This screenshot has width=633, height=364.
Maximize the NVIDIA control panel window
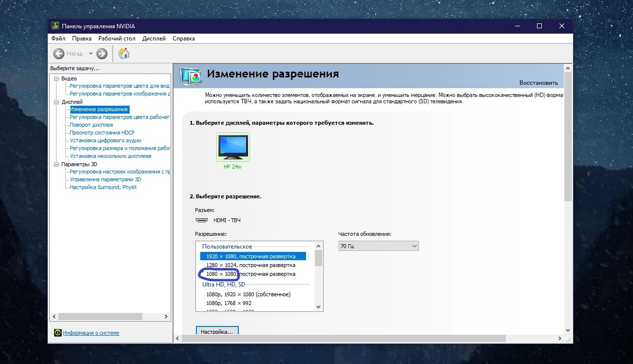(x=539, y=26)
